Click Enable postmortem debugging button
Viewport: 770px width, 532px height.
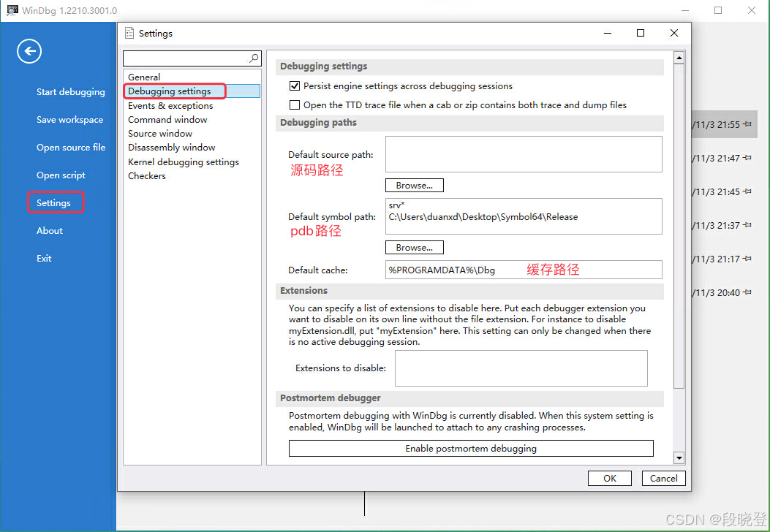(x=471, y=448)
